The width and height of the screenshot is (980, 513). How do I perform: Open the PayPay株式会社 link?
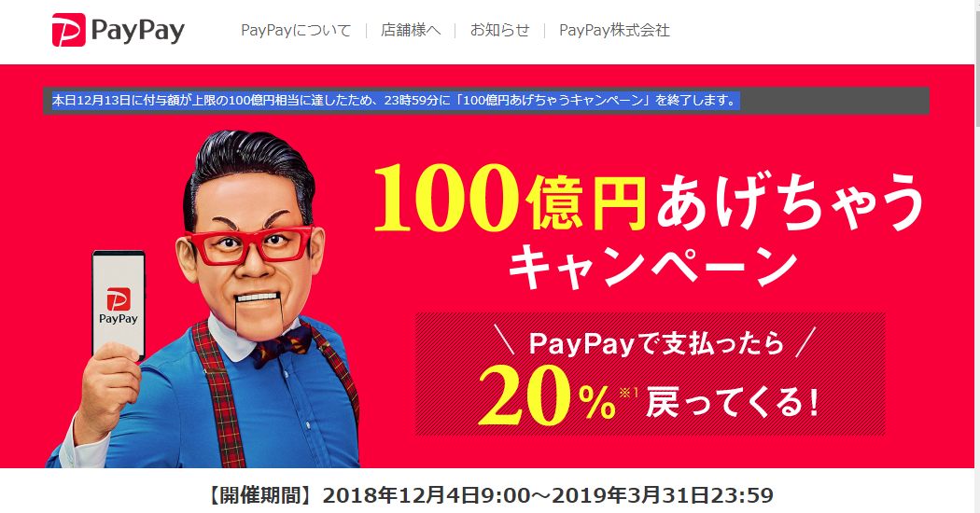614,30
